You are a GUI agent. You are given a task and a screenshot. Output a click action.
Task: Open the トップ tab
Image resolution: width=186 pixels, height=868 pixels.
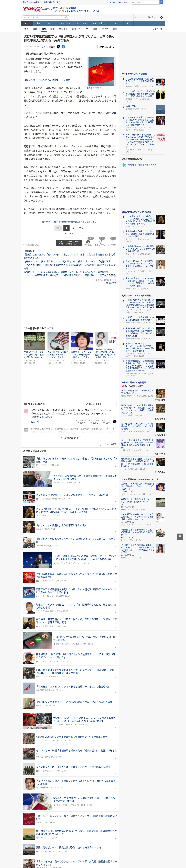pyautogui.click(x=27, y=24)
